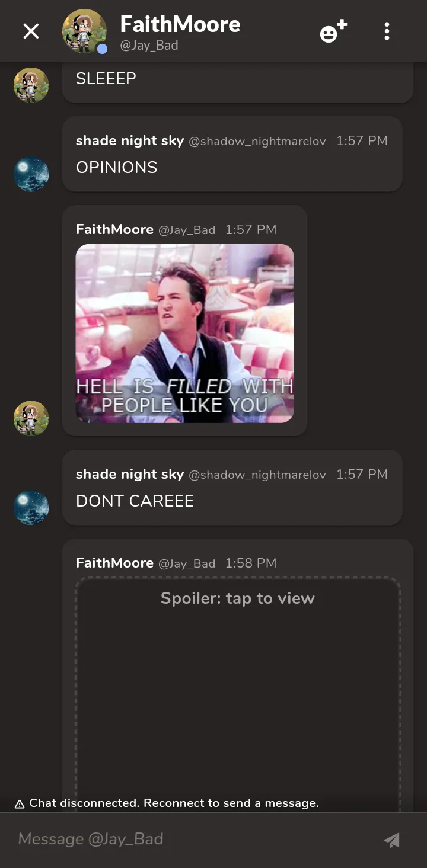The image size is (427, 868).
Task: Open the three-dot more options menu
Action: click(x=387, y=31)
